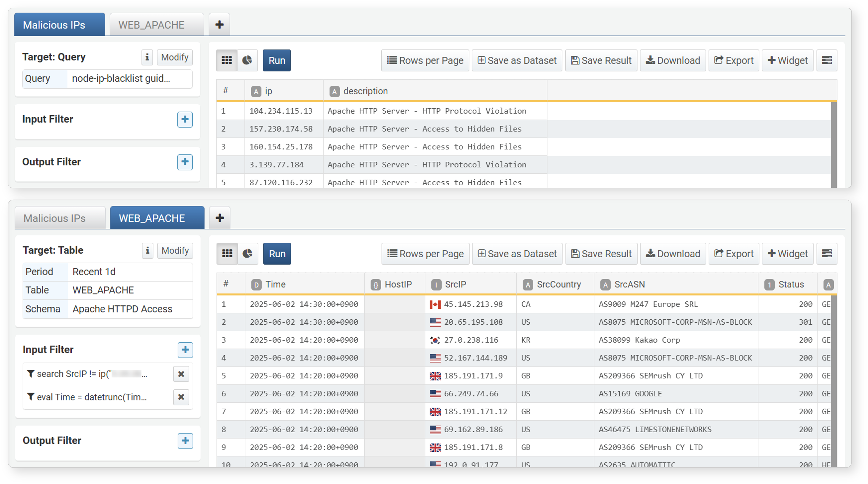Open column list menu in top panel toolbar
868x484 pixels.
(827, 60)
